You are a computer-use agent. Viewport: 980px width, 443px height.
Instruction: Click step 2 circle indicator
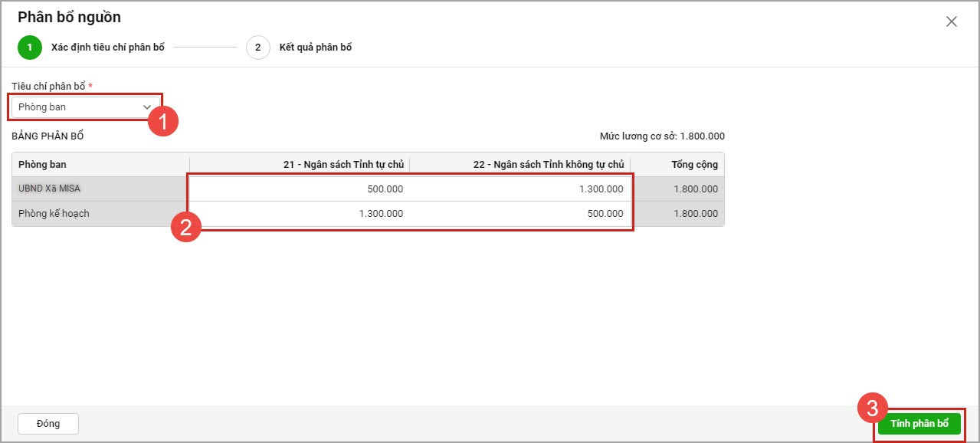257,48
